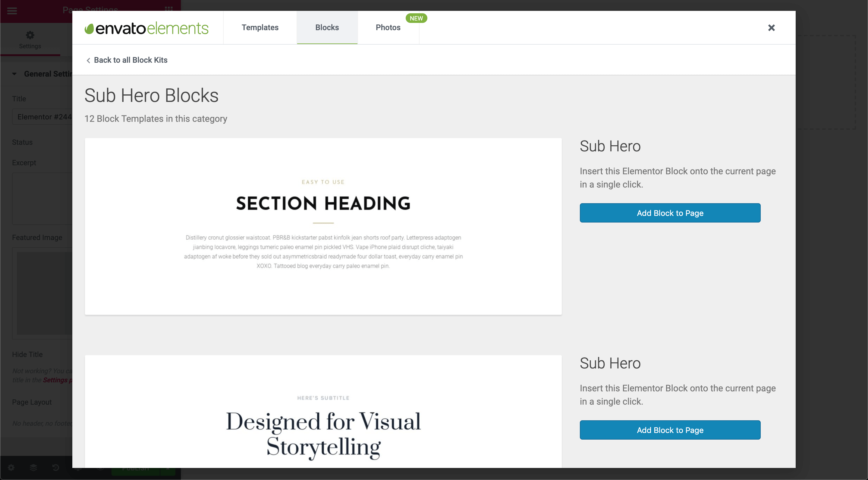Image resolution: width=868 pixels, height=480 pixels.
Task: Open the Elementor hamburger menu icon
Action: [x=12, y=11]
